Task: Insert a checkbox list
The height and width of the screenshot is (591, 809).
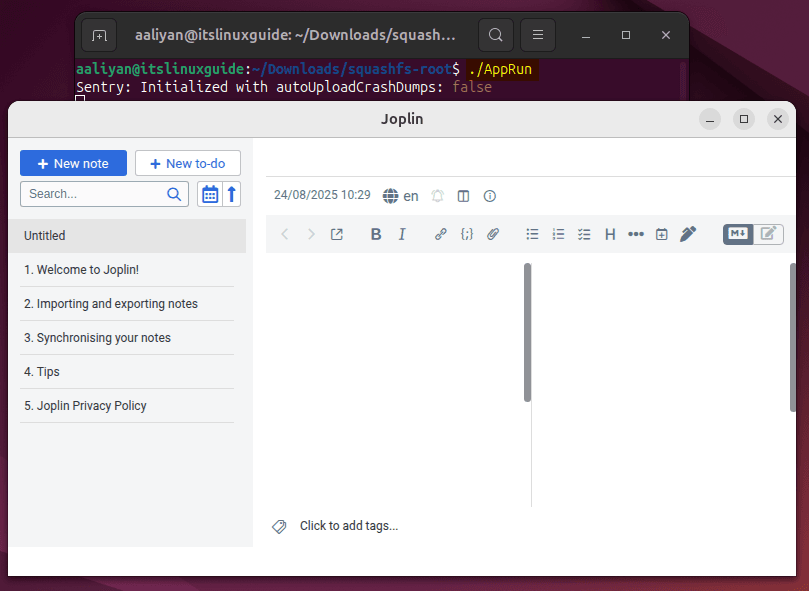Action: click(x=584, y=234)
